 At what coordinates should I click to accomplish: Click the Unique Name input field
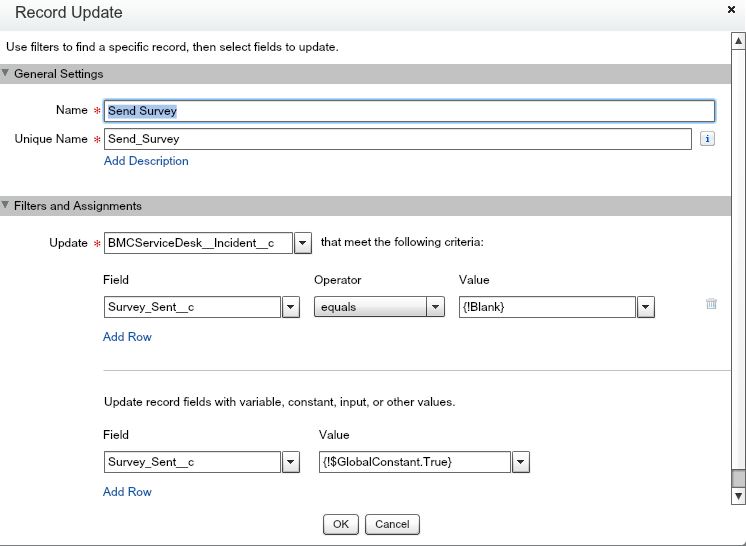[x=397, y=139]
